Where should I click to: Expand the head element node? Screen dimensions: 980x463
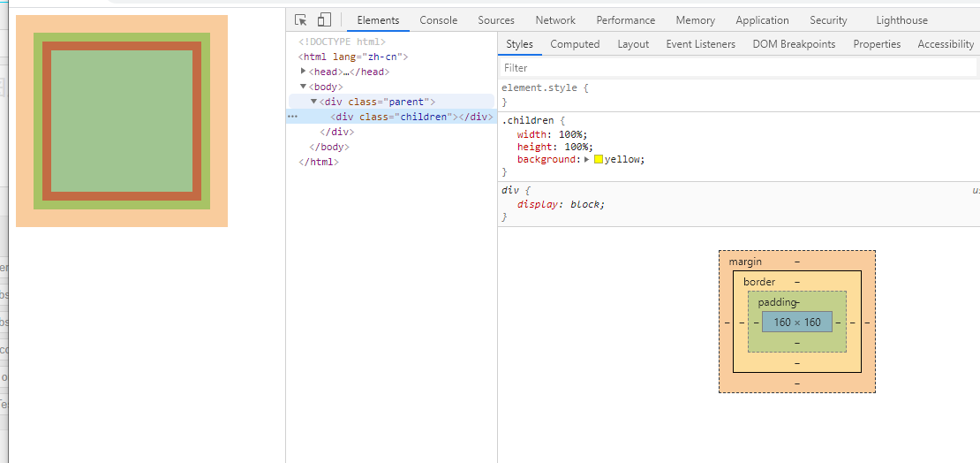click(304, 72)
